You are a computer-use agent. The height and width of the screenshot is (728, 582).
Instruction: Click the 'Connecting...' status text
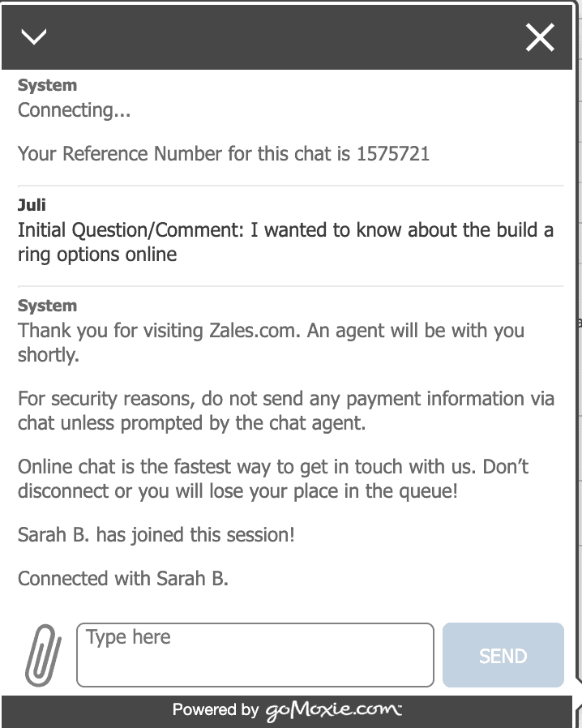[x=74, y=110]
